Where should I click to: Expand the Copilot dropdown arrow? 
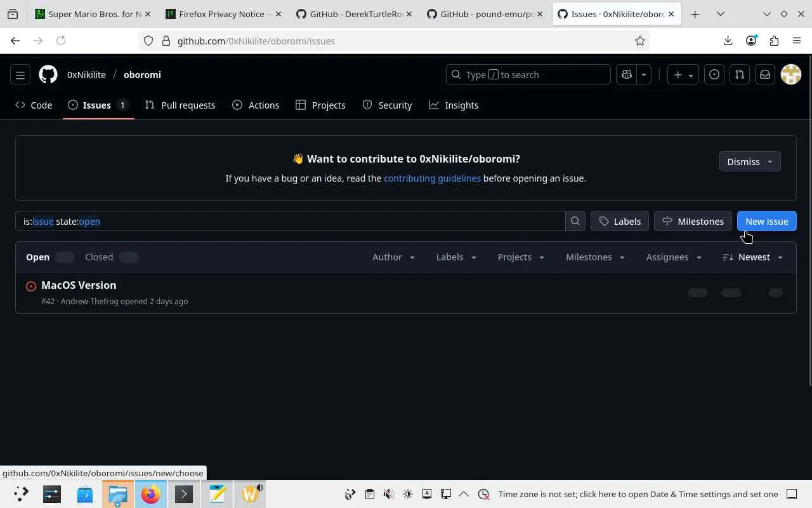click(644, 75)
